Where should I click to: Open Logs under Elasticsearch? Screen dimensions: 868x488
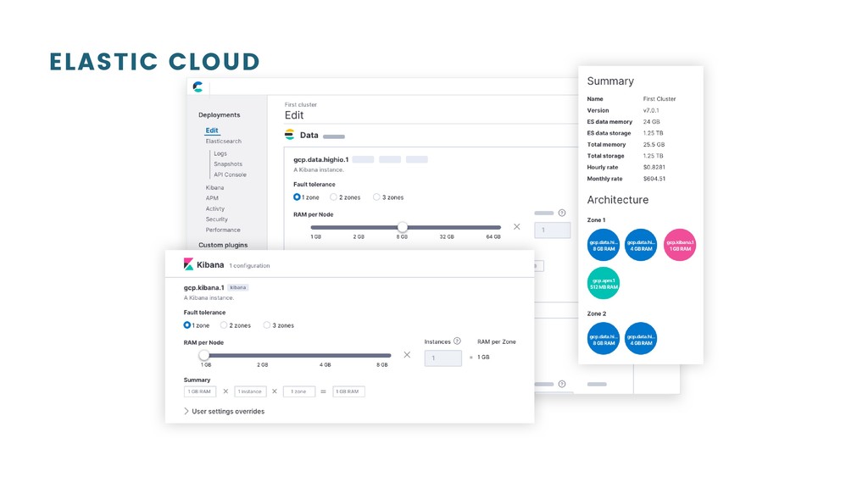tap(220, 153)
